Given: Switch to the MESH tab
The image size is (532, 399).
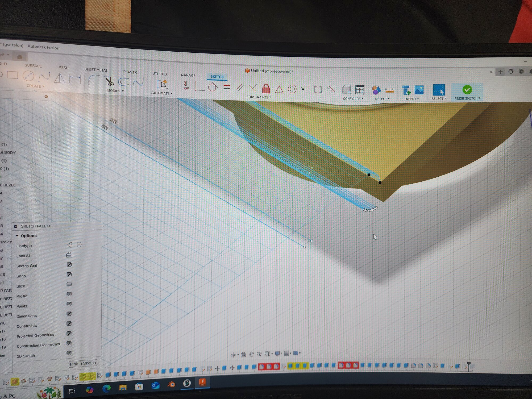Looking at the screenshot, I should pyautogui.click(x=63, y=68).
